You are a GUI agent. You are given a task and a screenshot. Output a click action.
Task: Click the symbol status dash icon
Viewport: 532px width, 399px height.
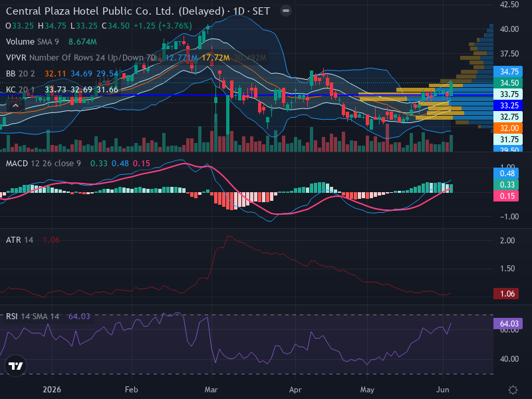[286, 11]
